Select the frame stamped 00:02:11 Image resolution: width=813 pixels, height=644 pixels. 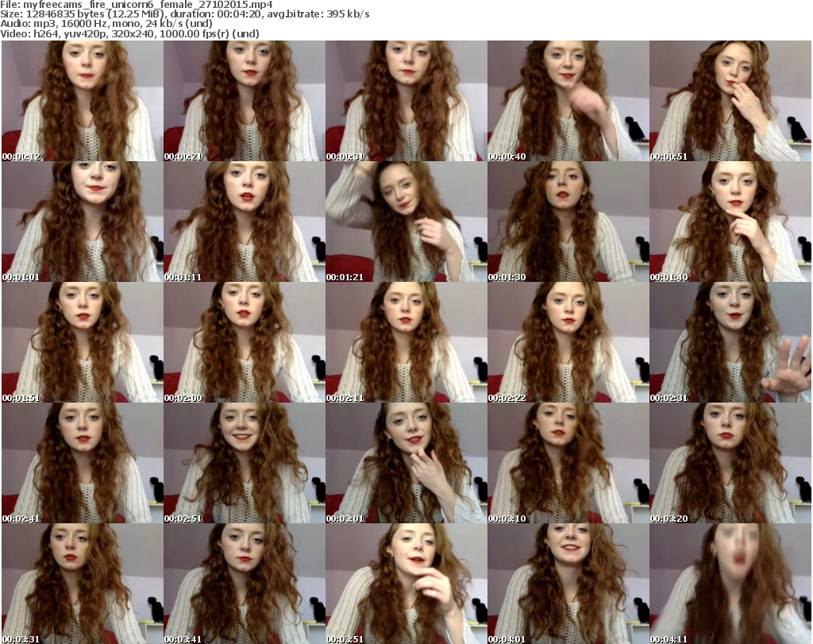(x=406, y=342)
